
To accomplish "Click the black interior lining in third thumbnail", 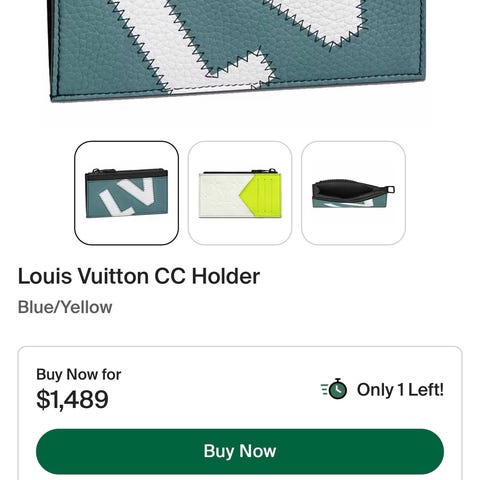I will coord(347,190).
